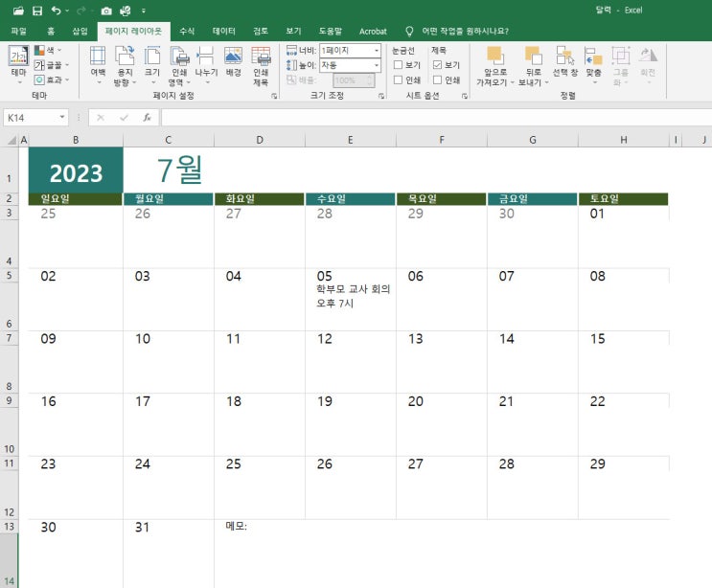Select row 7 header
The image size is (712, 588).
(x=9, y=338)
